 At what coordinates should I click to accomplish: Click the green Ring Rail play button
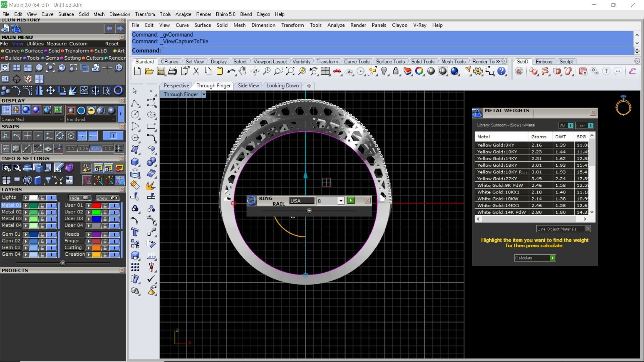tap(351, 200)
